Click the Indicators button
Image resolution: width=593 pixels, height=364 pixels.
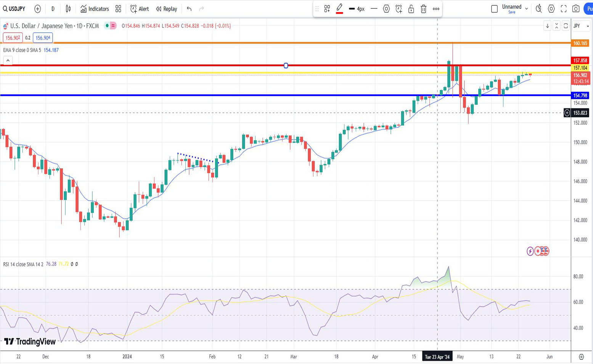point(95,9)
